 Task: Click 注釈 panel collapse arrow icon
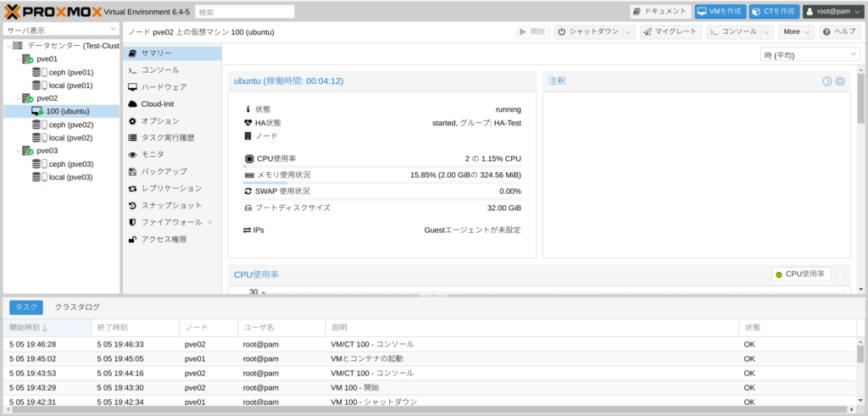[x=827, y=81]
